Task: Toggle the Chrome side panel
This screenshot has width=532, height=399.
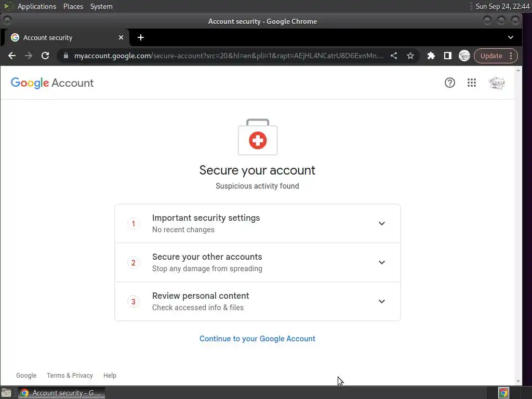Action: tap(447, 56)
